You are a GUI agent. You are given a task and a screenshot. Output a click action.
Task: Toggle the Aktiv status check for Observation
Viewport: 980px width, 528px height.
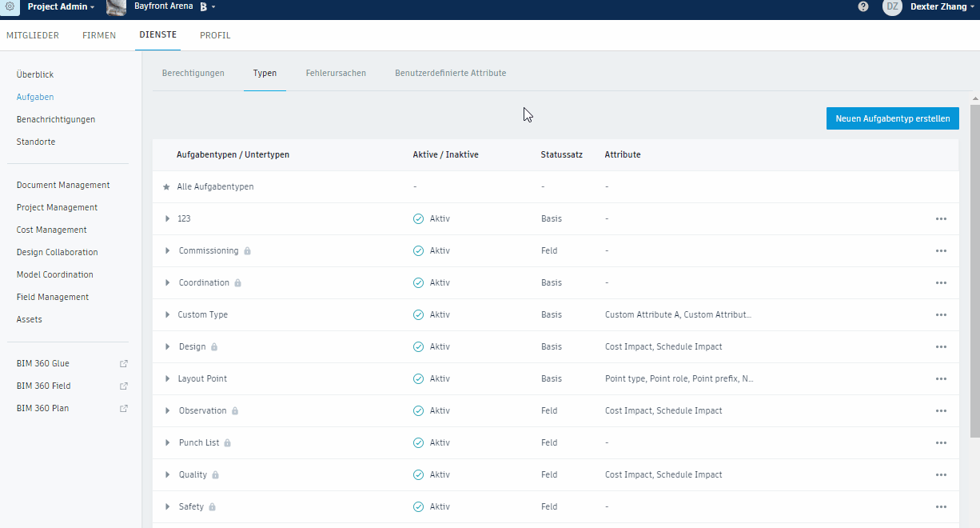[418, 410]
